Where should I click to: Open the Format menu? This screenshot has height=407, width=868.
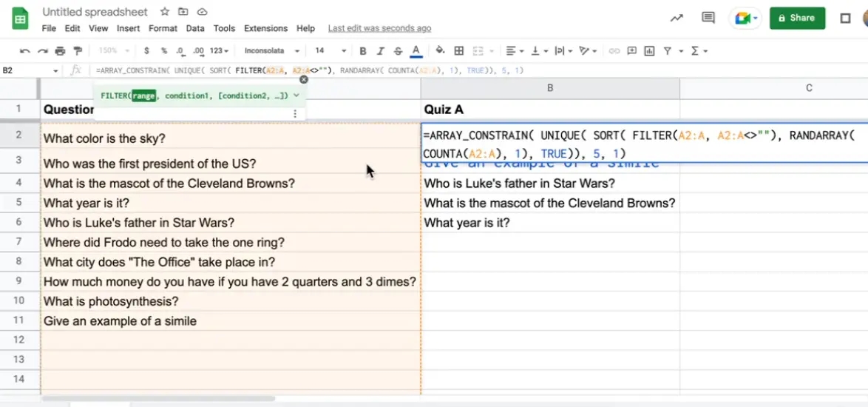163,28
